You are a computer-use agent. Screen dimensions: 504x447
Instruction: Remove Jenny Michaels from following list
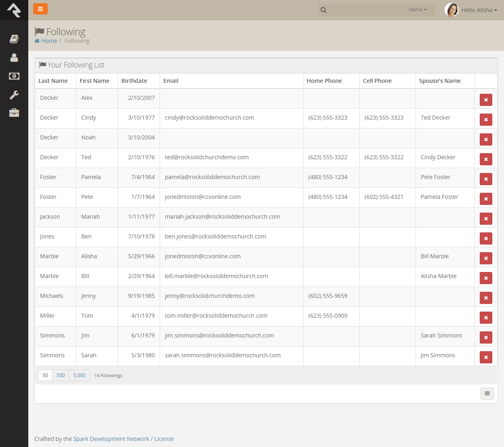(x=486, y=298)
